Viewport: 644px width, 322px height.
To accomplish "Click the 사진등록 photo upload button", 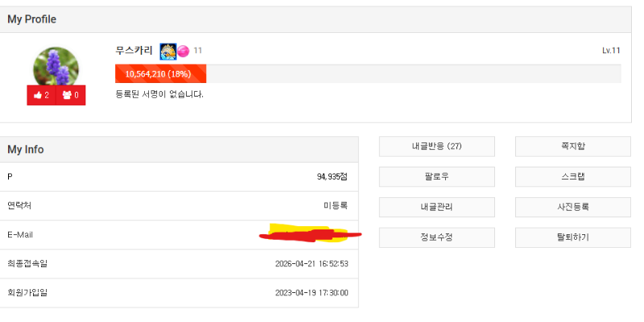I will 572,207.
